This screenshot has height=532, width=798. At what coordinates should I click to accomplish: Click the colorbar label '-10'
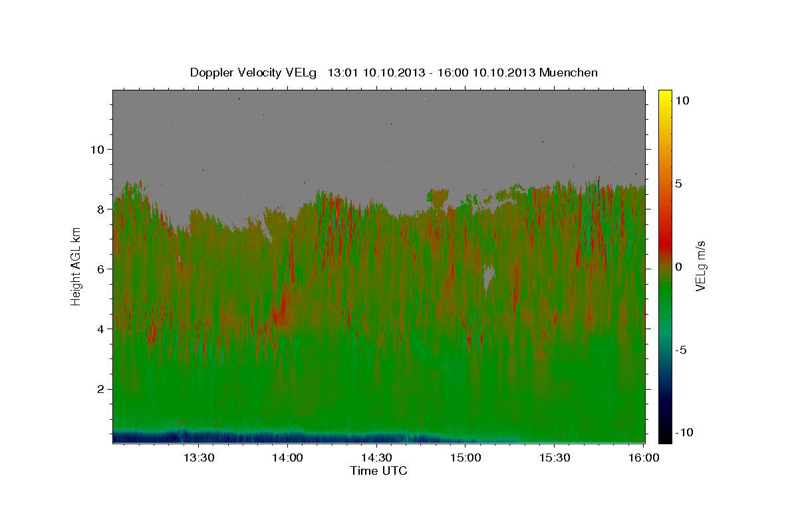coord(684,432)
